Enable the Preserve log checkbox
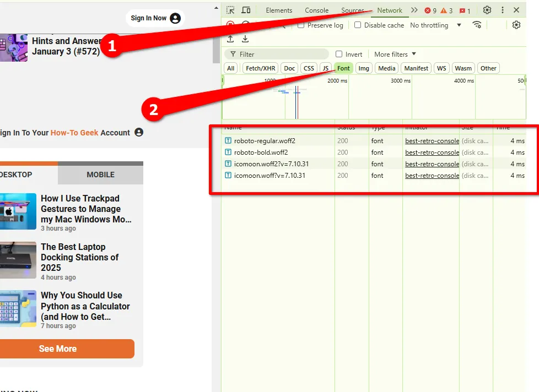This screenshot has width=539, height=392. 301,25
